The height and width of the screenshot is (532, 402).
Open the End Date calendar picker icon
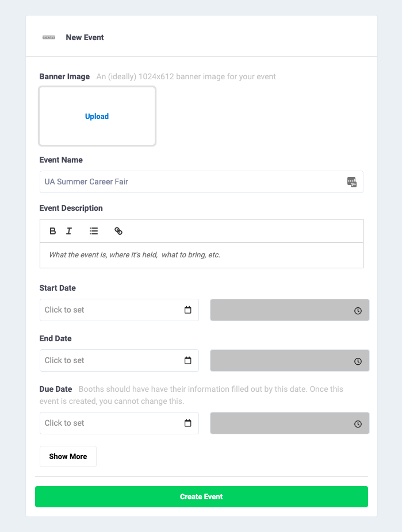tap(187, 361)
